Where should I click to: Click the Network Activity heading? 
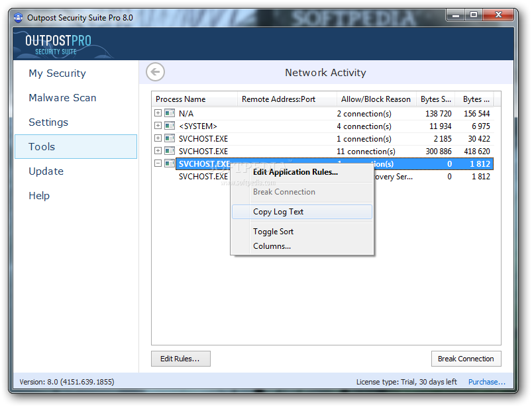pyautogui.click(x=325, y=72)
